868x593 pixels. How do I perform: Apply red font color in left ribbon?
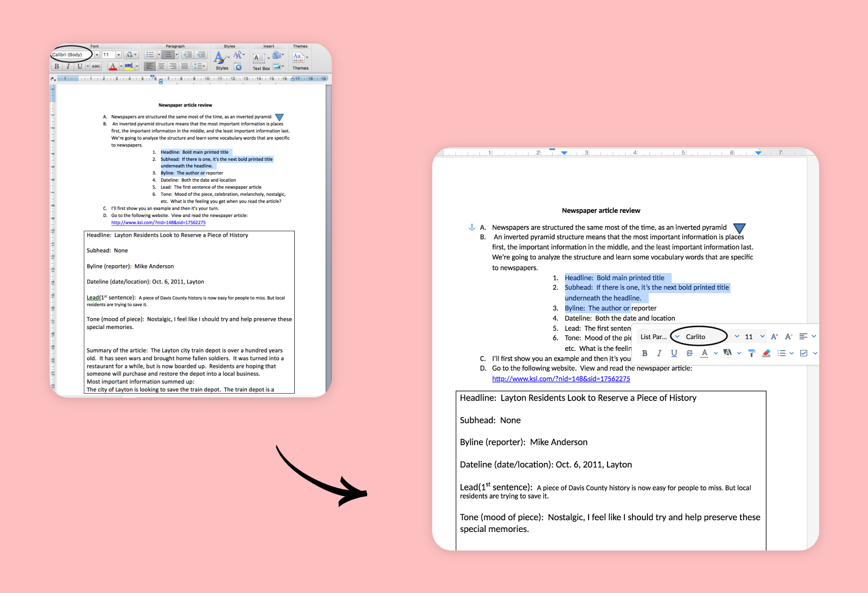pyautogui.click(x=113, y=66)
